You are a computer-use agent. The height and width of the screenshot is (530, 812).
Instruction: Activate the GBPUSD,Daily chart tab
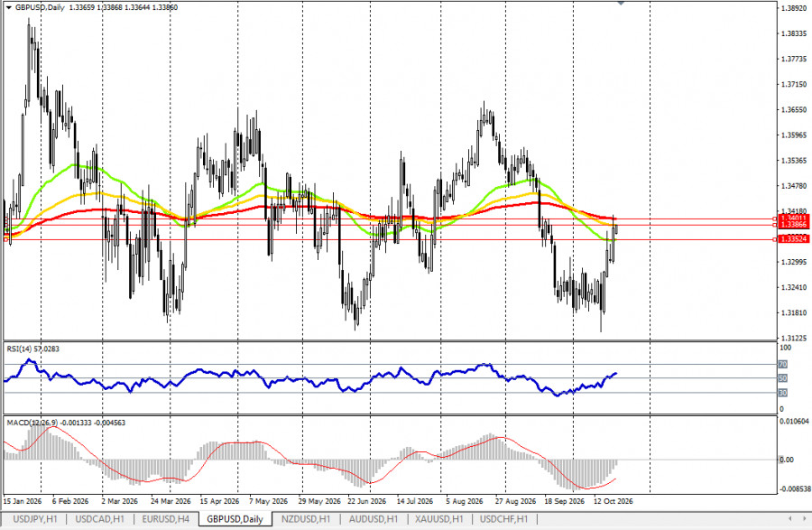(x=235, y=518)
